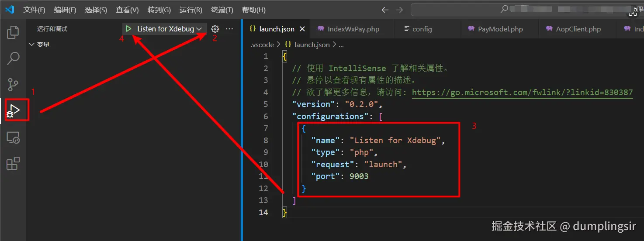The width and height of the screenshot is (644, 241).
Task: Click the "configurations" key on line 6
Action: point(331,116)
